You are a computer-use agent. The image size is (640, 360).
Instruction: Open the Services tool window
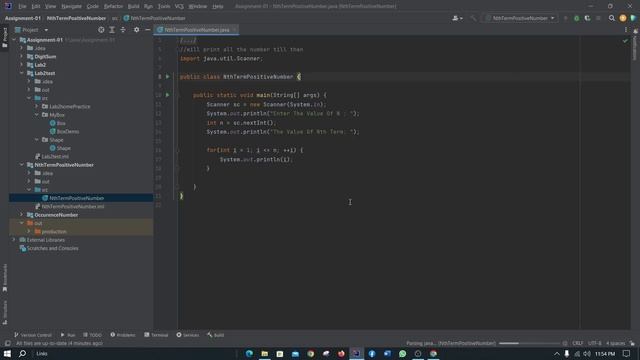[188, 335]
